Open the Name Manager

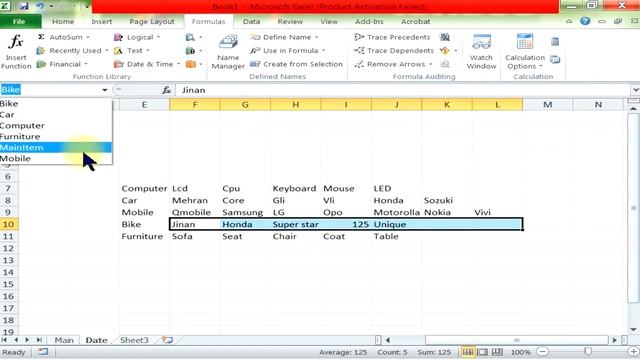click(228, 52)
